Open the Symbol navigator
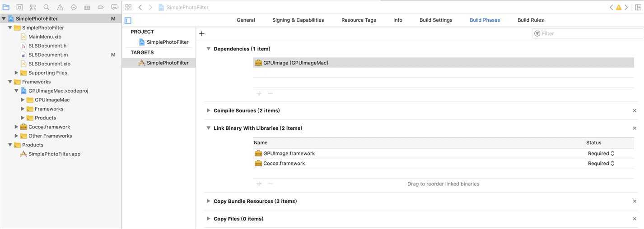The height and width of the screenshot is (229, 644). click(33, 7)
